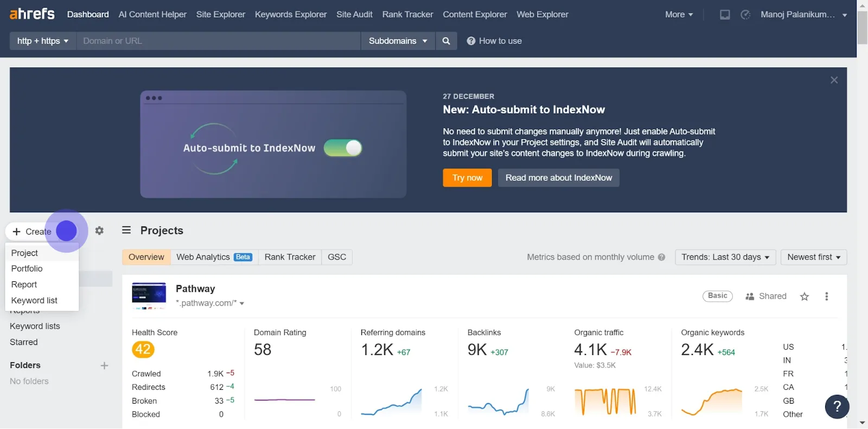Click the Redirects count 612
This screenshot has height=429, width=868.
(217, 387)
